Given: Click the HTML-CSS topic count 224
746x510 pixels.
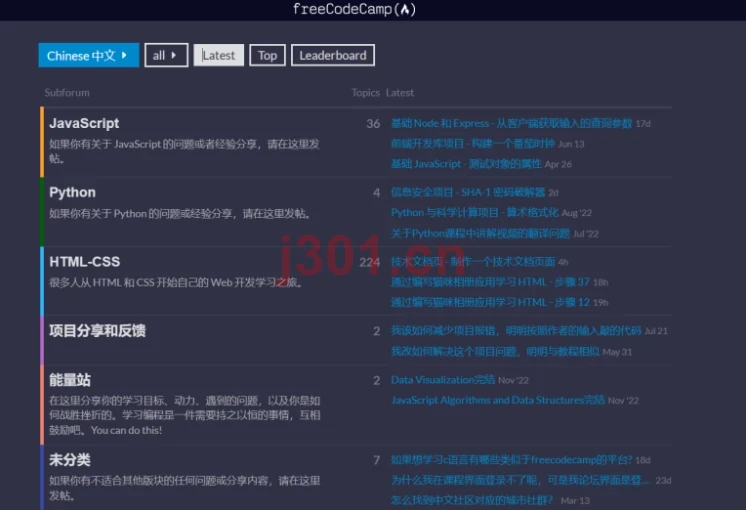Looking at the screenshot, I should tap(370, 262).
